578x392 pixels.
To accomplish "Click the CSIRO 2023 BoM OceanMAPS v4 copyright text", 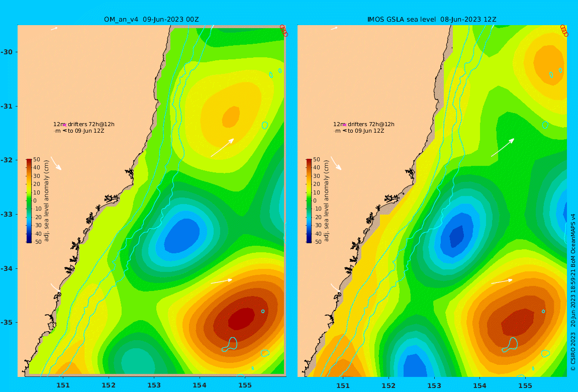I will tap(573, 292).
